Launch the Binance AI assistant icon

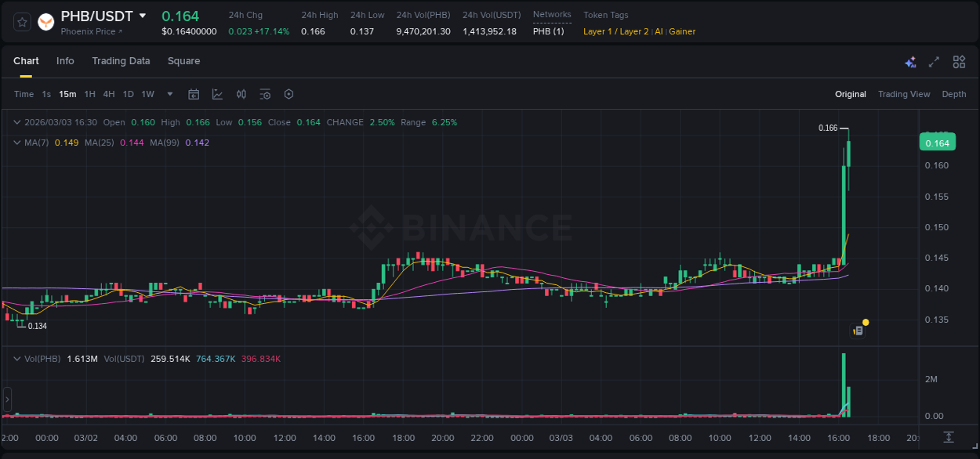(x=910, y=61)
